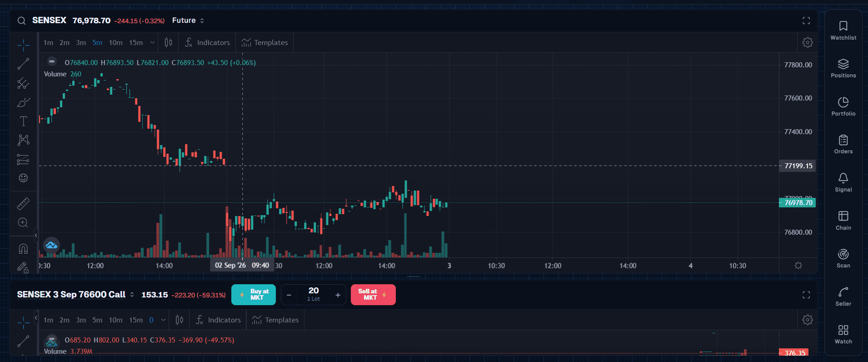This screenshot has height=362, width=868.
Task: Open the Positions panel
Action: (843, 69)
